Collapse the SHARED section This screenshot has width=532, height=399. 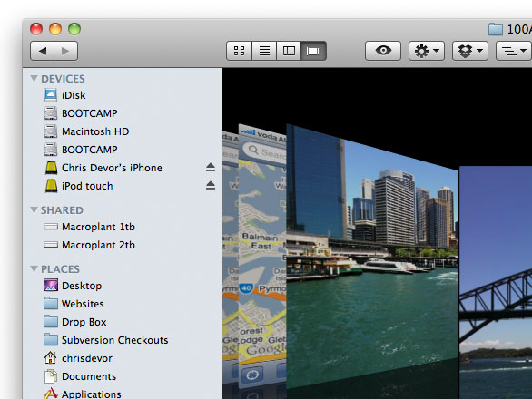(x=34, y=210)
